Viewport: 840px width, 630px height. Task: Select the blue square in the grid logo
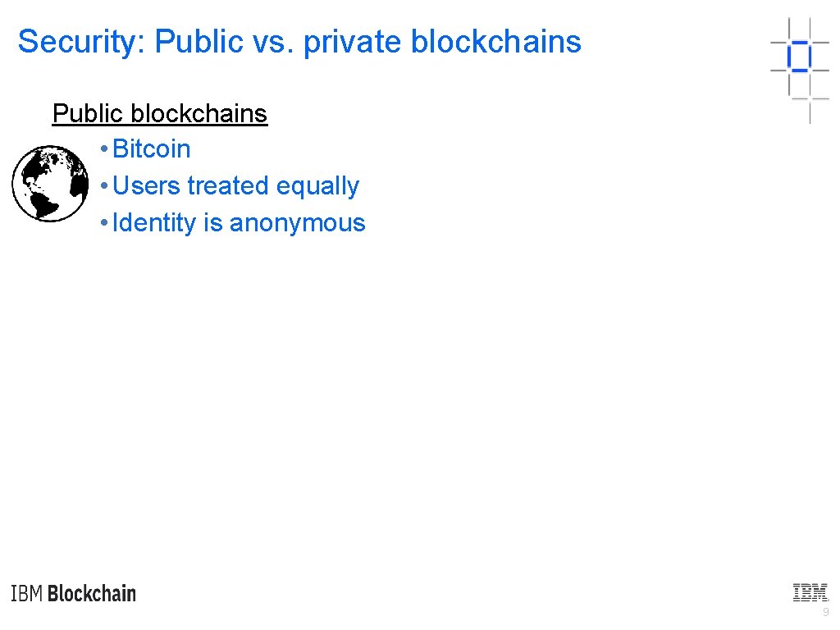point(798,57)
